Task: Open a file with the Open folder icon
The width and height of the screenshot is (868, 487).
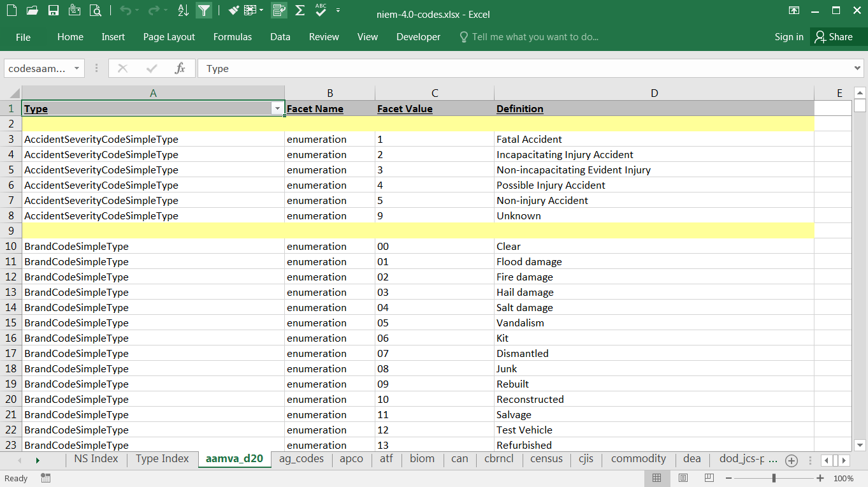Action: click(x=33, y=10)
